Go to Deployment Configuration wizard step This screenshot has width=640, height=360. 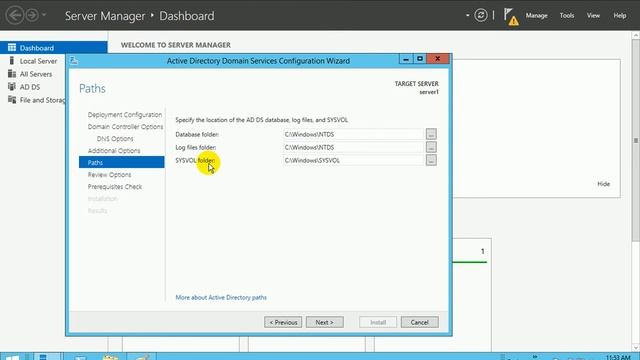[124, 115]
